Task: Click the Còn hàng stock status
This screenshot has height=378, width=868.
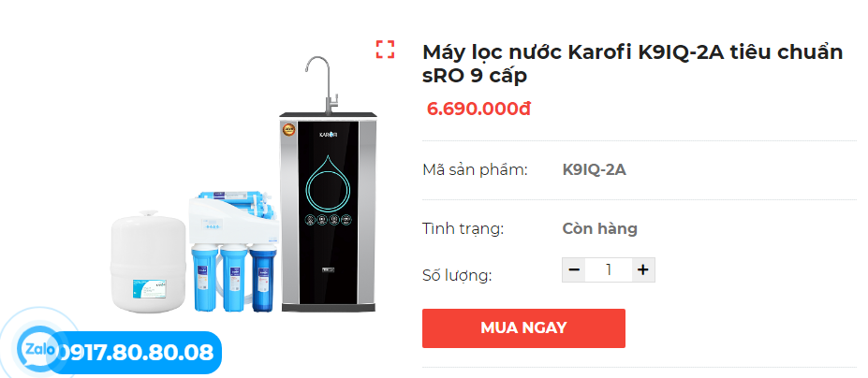Action: 599,228
